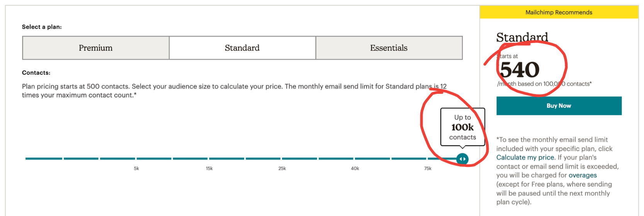Image resolution: width=644 pixels, height=216 pixels.
Task: Click the 5k mark on contacts slider
Action: coord(136,168)
